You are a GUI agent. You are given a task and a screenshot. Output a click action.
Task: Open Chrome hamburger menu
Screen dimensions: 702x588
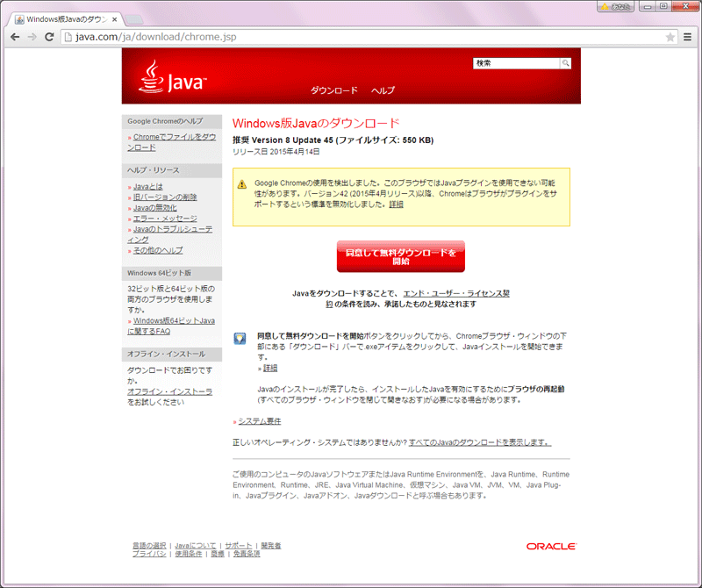point(687,37)
